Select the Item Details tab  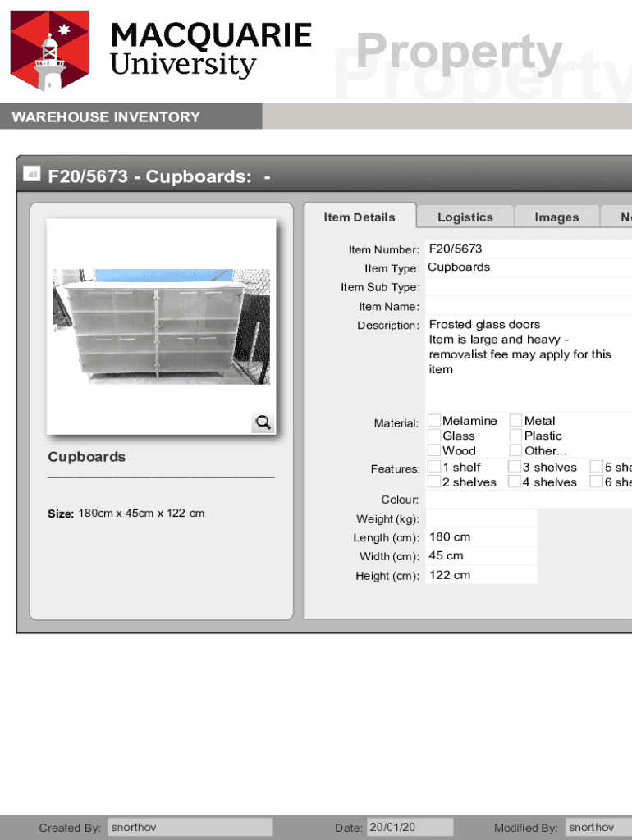point(360,217)
